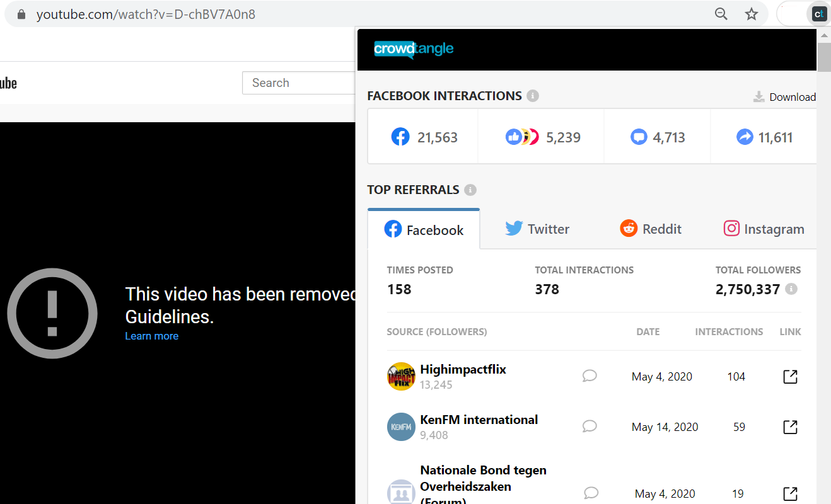Click the Download button
This screenshot has height=504, width=831.
(784, 96)
